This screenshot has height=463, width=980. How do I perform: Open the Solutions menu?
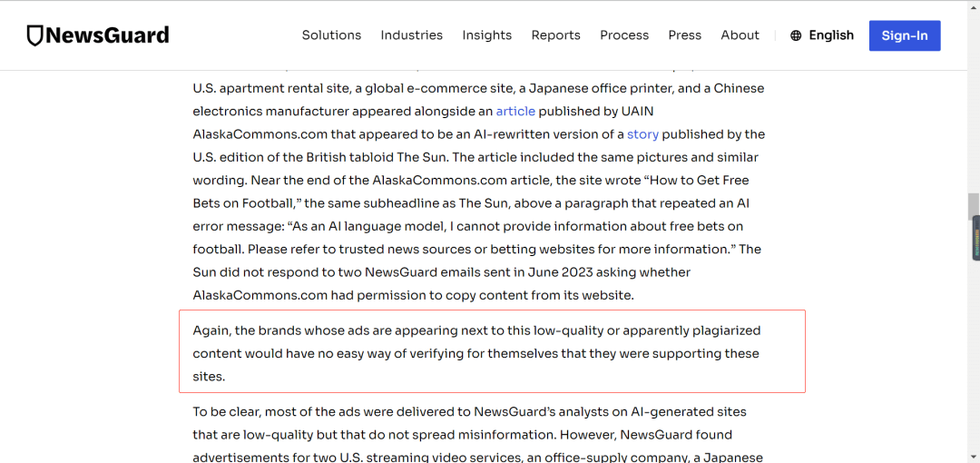click(331, 35)
